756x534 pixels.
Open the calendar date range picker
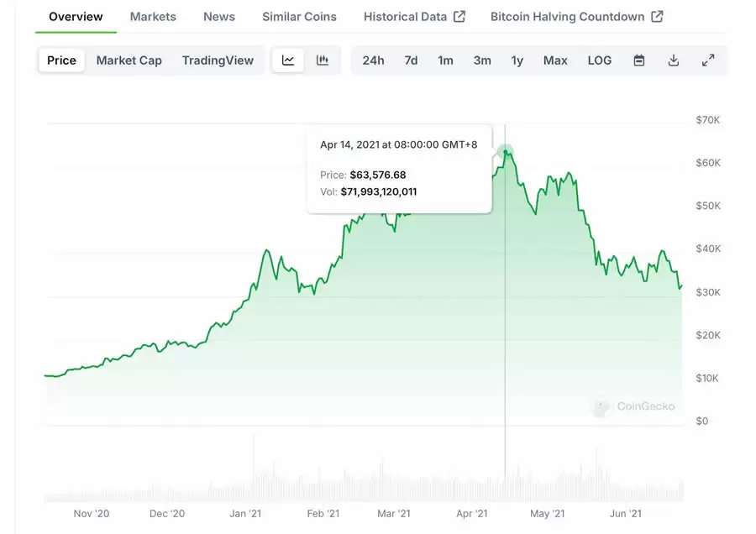(639, 60)
